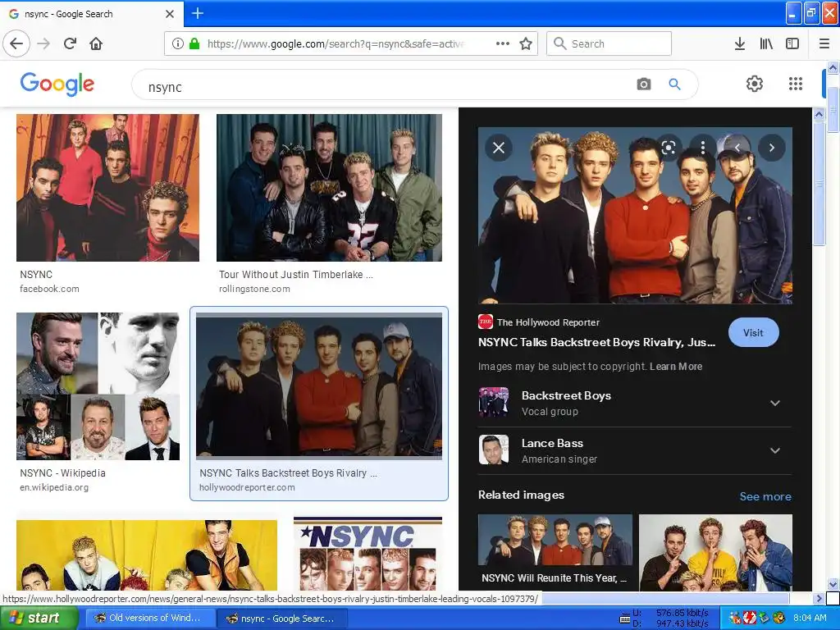
Task: Focus the Firefox address bar URL
Action: [336, 43]
